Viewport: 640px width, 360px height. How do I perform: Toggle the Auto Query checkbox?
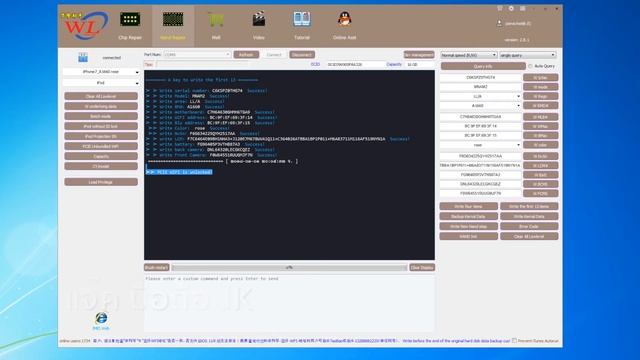pyautogui.click(x=530, y=66)
